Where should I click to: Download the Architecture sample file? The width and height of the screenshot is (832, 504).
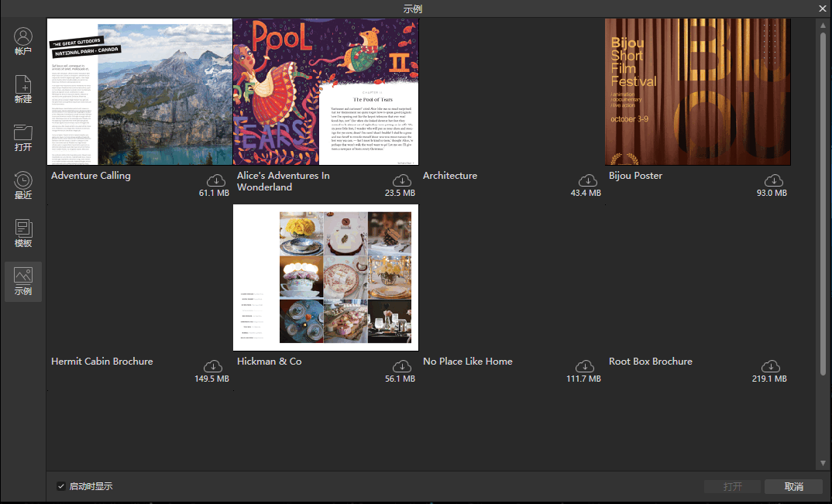point(586,180)
